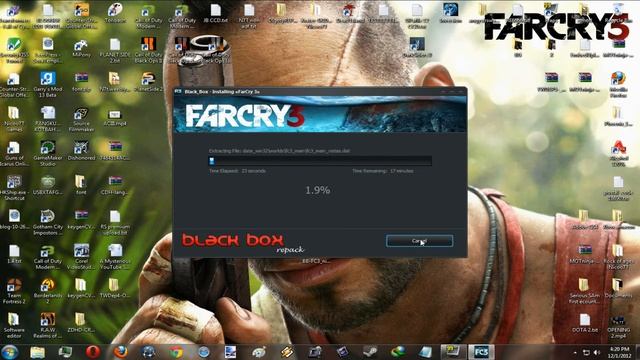Open Call of Duty Black Ops II shortcut
The width and height of the screenshot is (640, 360).
click(x=149, y=50)
